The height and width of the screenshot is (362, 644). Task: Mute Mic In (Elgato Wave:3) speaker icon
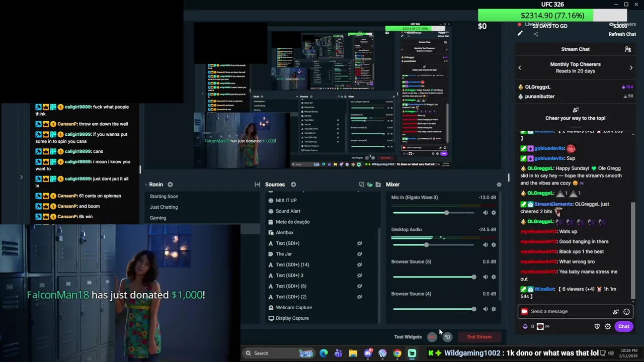click(x=486, y=213)
